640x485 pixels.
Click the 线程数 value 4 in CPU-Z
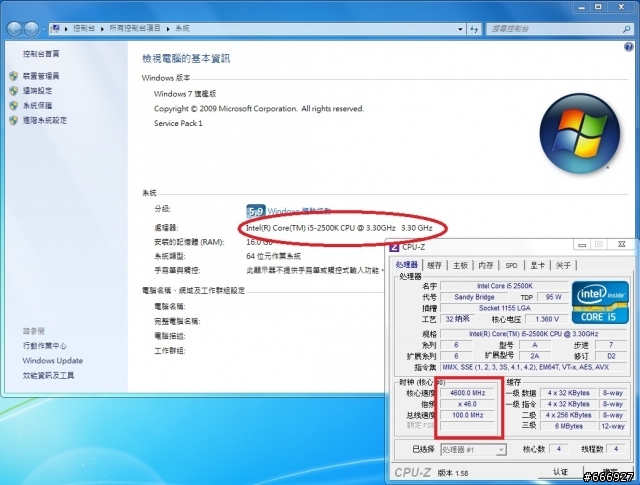pos(616,449)
